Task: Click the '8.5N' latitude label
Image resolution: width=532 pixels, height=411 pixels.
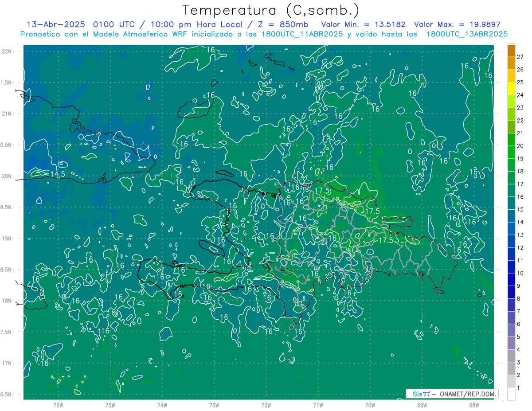Action: click(x=7, y=270)
